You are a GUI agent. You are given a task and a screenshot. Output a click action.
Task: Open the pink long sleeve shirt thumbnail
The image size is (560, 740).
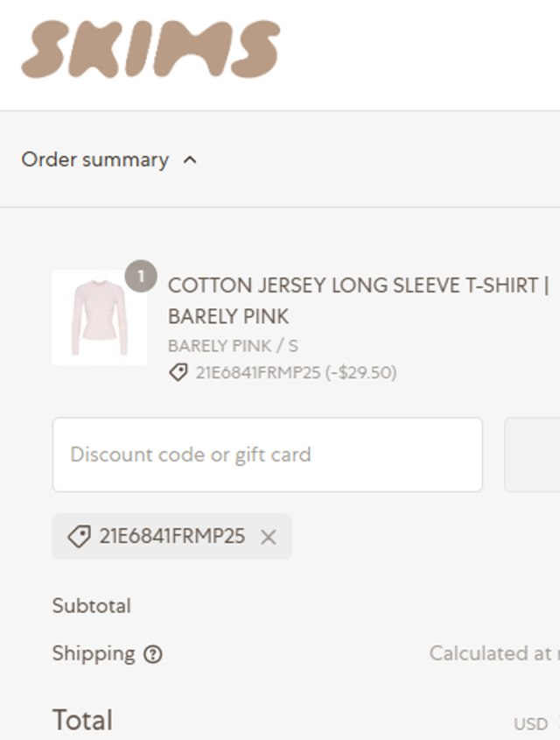[99, 317]
